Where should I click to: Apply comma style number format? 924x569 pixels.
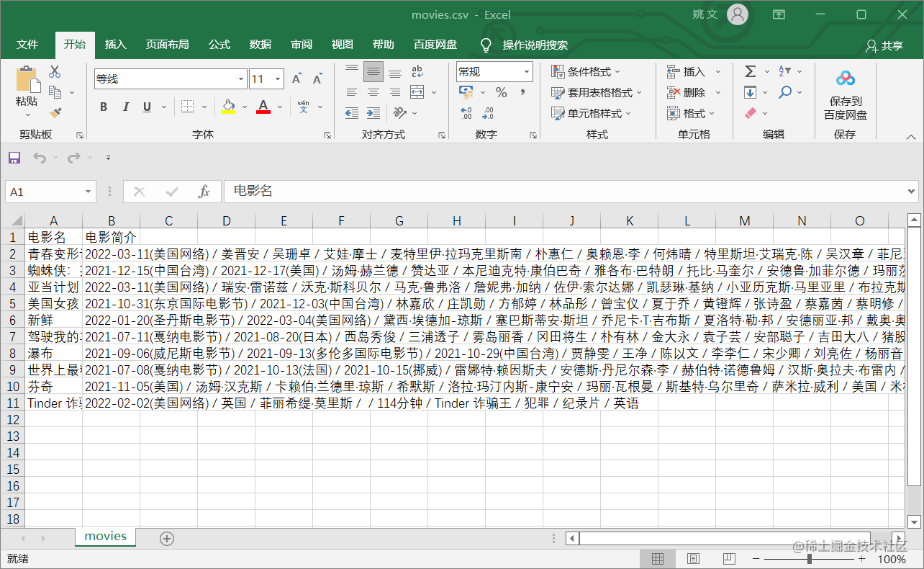(522, 92)
